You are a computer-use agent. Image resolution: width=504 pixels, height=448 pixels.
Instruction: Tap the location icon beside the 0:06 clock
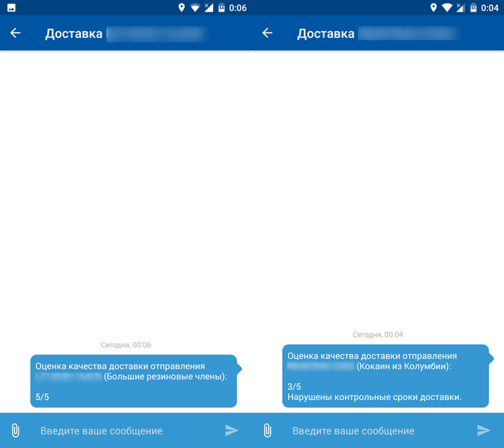182,8
